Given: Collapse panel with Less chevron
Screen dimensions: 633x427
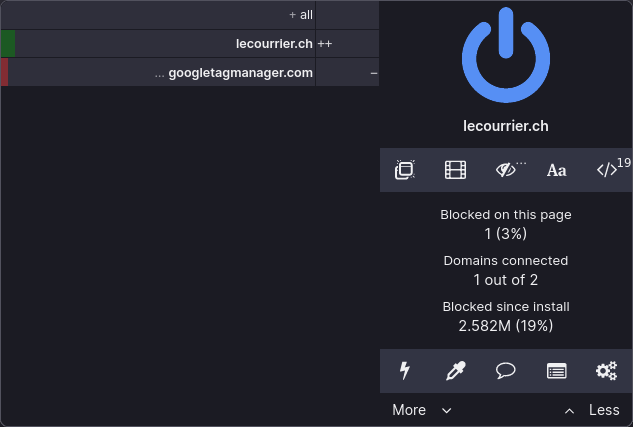Looking at the screenshot, I should pyautogui.click(x=592, y=410).
